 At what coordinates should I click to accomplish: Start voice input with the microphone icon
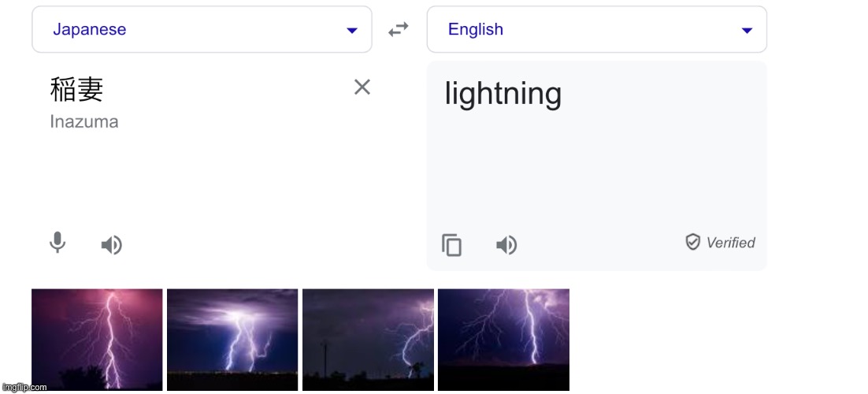pyautogui.click(x=57, y=243)
